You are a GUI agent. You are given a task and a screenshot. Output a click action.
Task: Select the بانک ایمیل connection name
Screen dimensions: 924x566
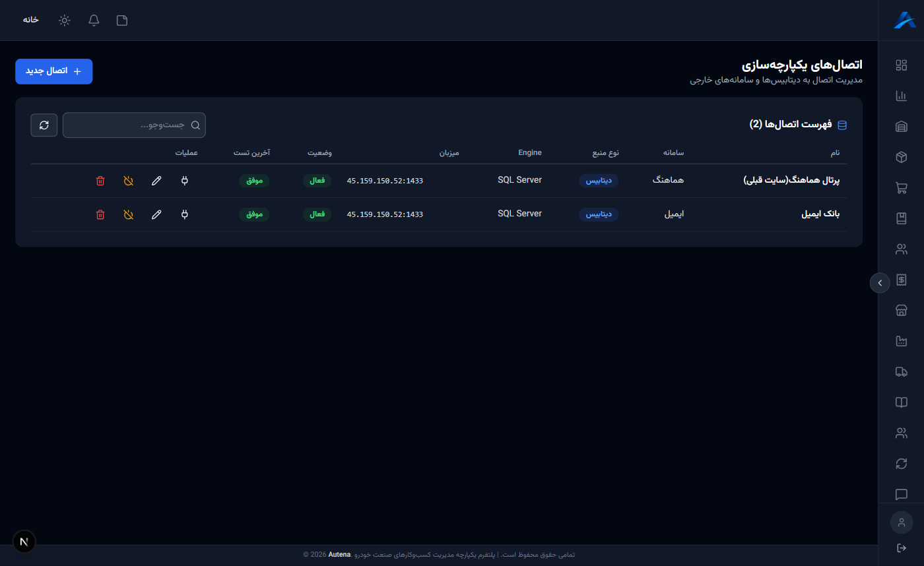[x=820, y=214]
